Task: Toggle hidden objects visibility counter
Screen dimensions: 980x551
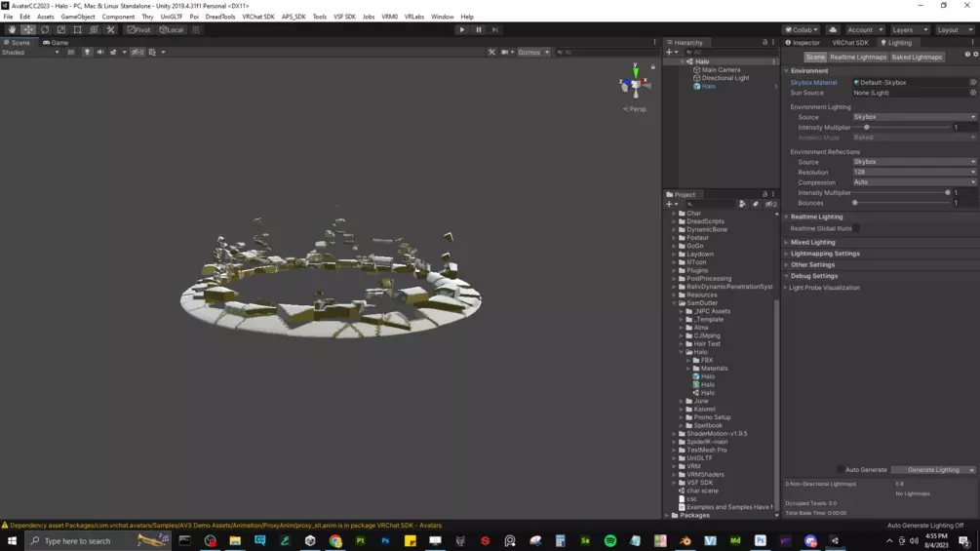Action: (x=137, y=53)
